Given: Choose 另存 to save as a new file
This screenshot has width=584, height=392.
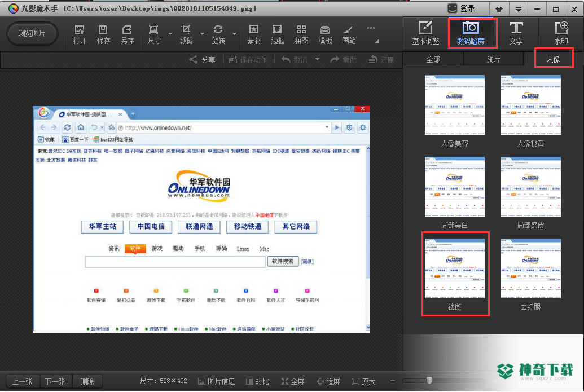Looking at the screenshot, I should [127, 34].
